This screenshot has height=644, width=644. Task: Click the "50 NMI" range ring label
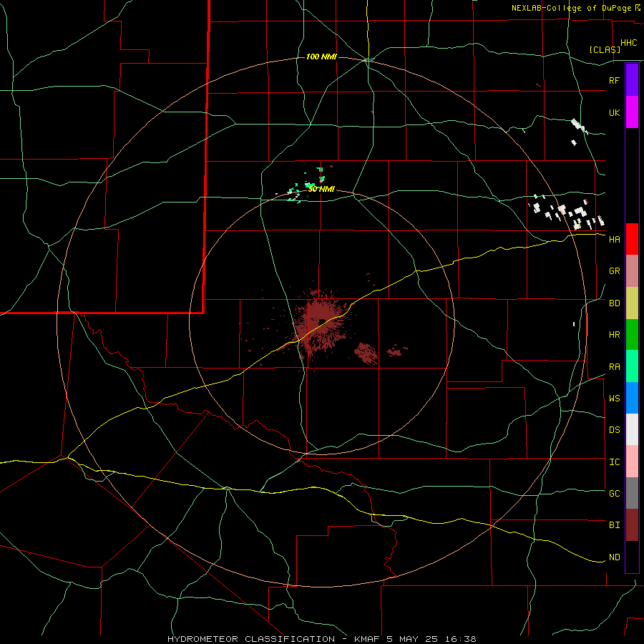click(321, 189)
